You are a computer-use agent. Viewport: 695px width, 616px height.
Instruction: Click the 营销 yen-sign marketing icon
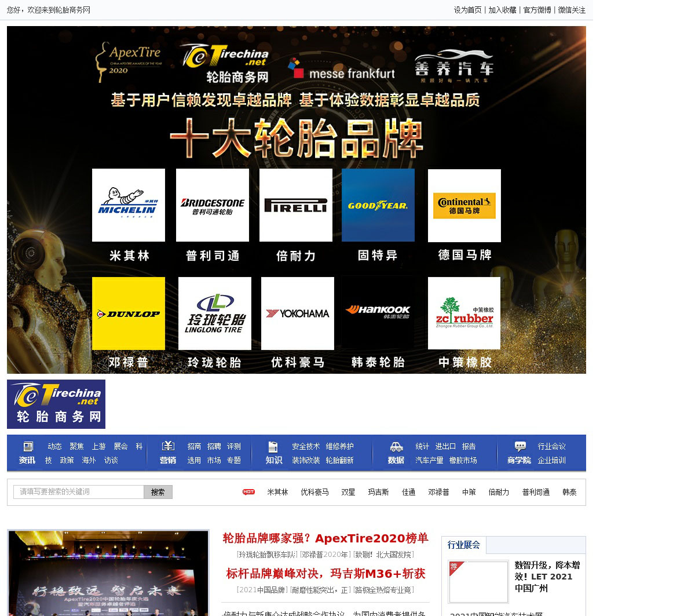click(168, 446)
